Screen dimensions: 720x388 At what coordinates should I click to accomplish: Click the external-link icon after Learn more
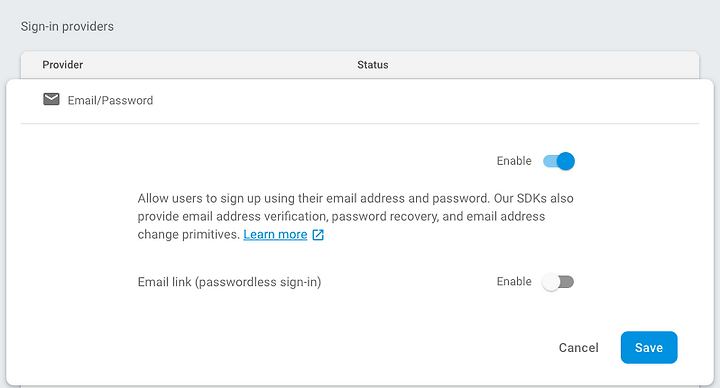pyautogui.click(x=318, y=235)
